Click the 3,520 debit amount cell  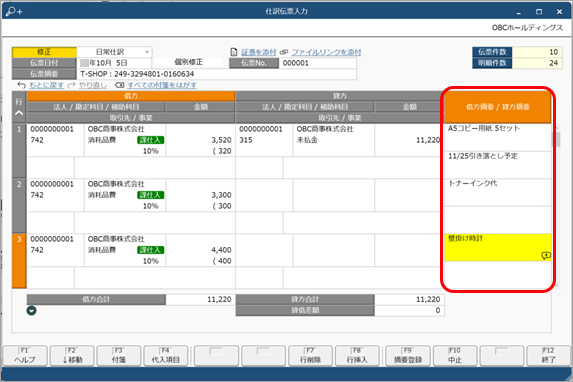(x=200, y=140)
